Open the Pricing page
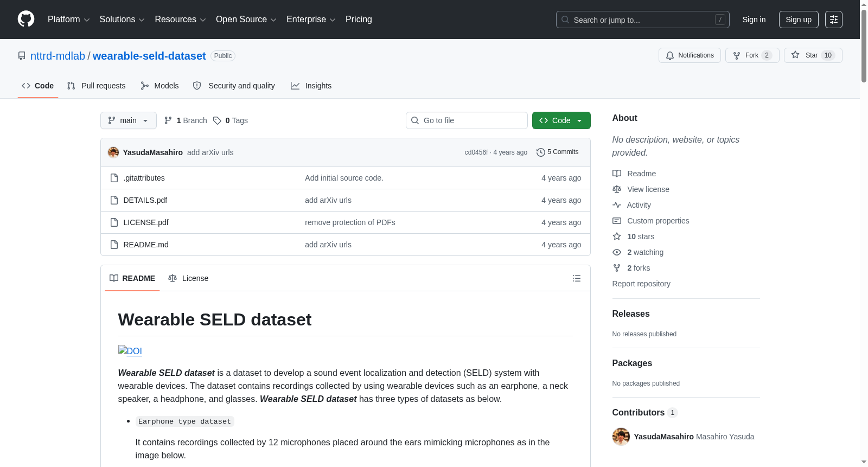This screenshot has width=868, height=467. click(x=359, y=20)
